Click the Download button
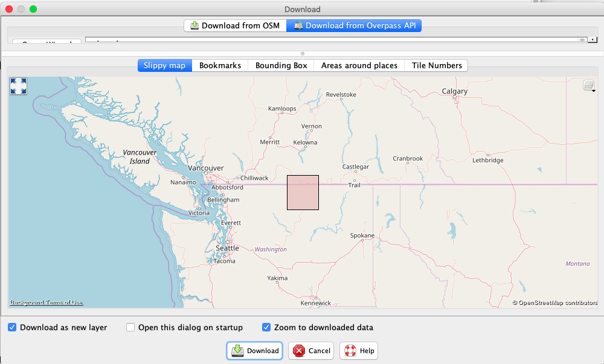Screen dimensions: 604x364 255,351
